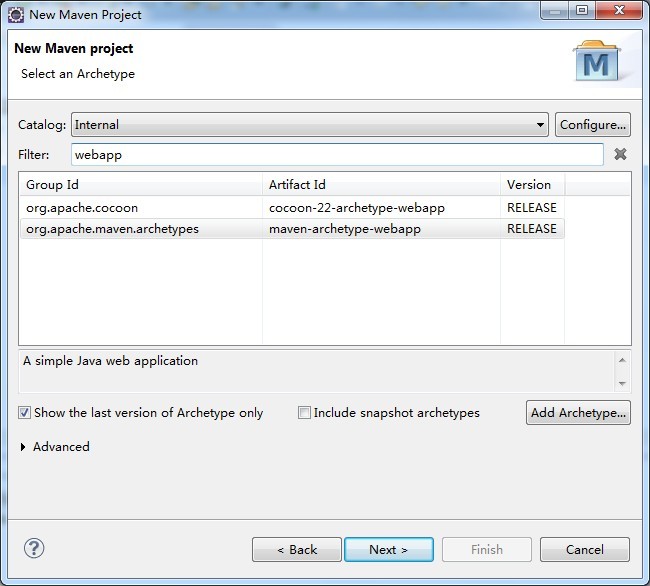Screen dimensions: 650x586
Task: Click RELEASE version of maven-archetype-webapp
Action: pyautogui.click(x=532, y=229)
